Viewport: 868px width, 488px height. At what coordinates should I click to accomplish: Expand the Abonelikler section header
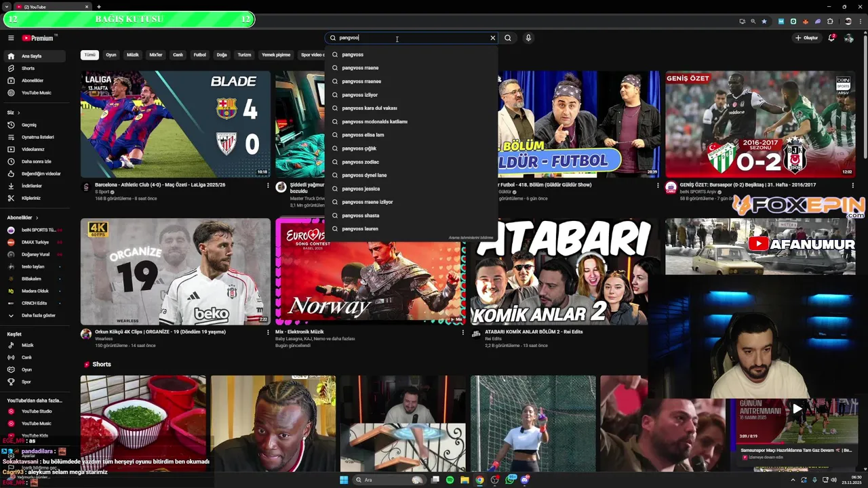22,218
